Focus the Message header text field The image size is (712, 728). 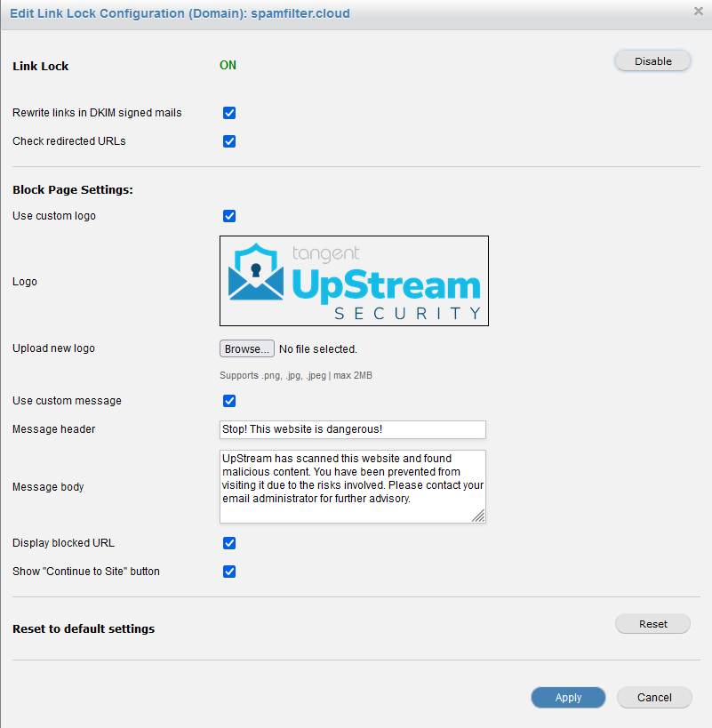352,429
